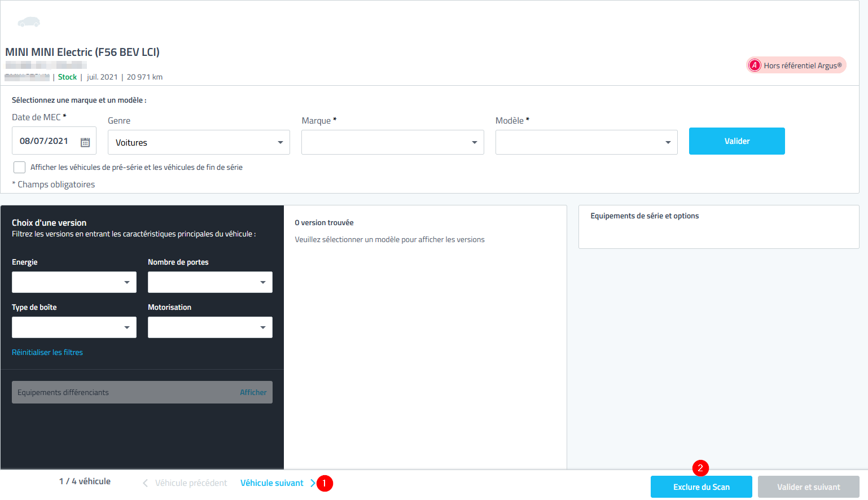Click the 0 version trouvée text
868x500 pixels.
324,223
